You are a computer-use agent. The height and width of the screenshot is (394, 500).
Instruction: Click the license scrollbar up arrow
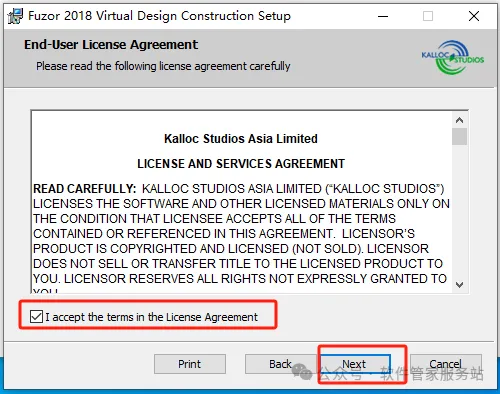459,120
